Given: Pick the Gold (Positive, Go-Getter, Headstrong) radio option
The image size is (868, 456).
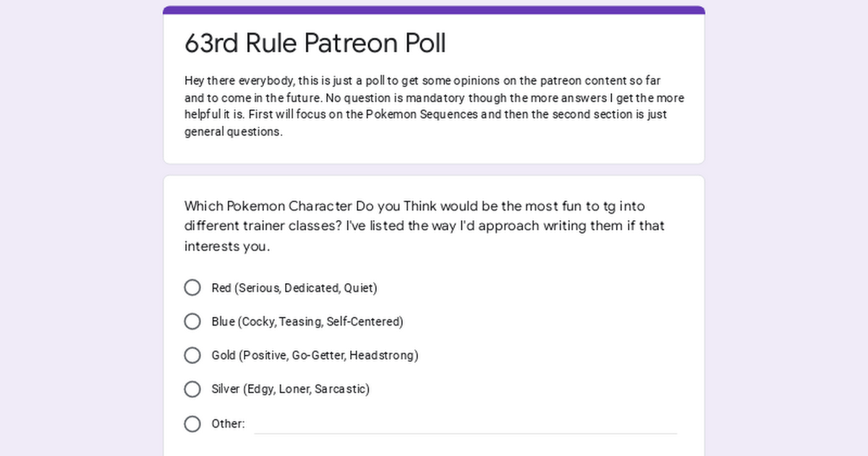Looking at the screenshot, I should (x=192, y=355).
